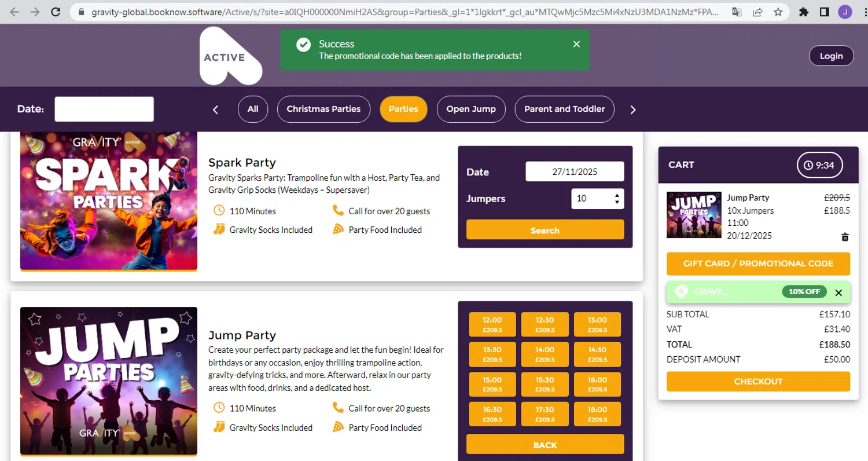Open the Spark Parties image
Screen dimensions: 868x461
pyautogui.click(x=109, y=201)
